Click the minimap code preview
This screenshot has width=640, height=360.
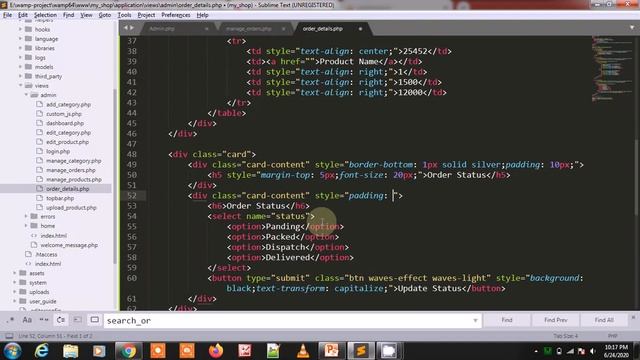611,69
